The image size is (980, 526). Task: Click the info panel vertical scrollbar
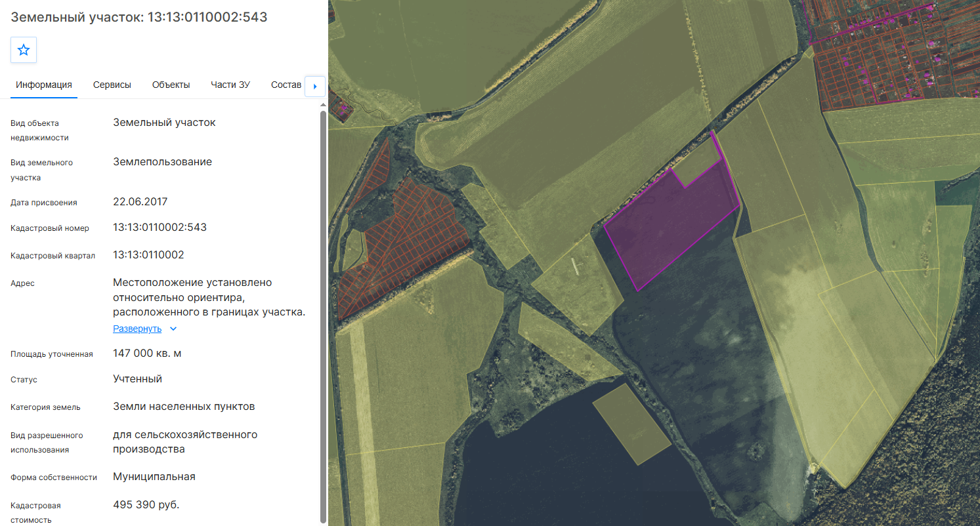[x=322, y=316]
